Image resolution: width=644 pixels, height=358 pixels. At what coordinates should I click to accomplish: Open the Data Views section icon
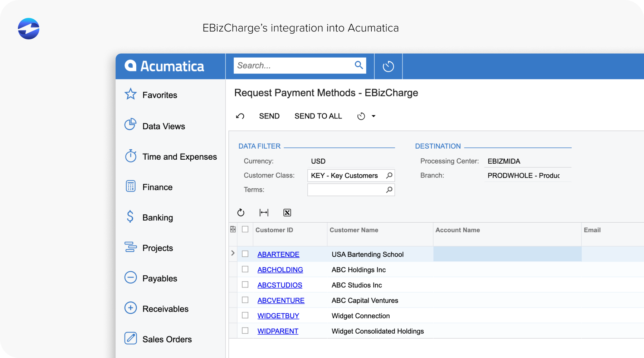pos(131,125)
